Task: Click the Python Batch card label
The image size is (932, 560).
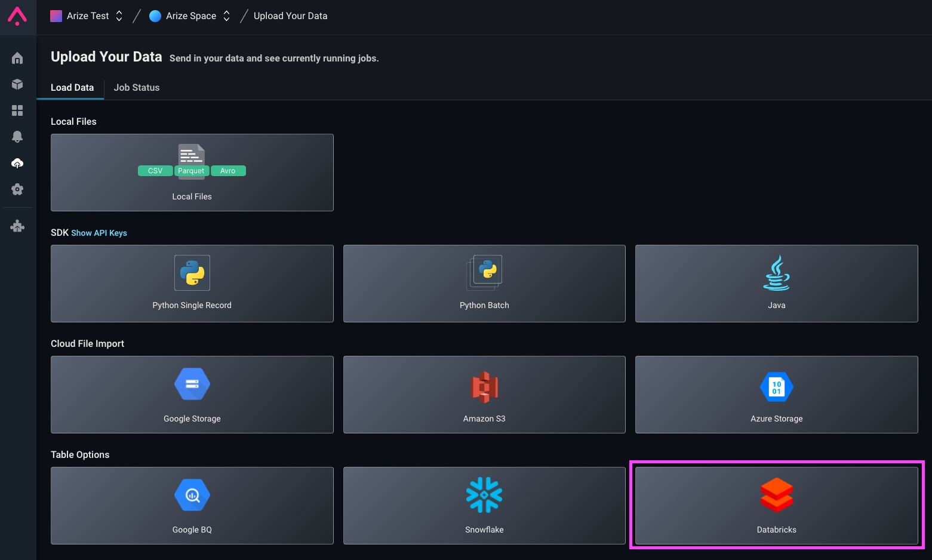Action: (484, 305)
